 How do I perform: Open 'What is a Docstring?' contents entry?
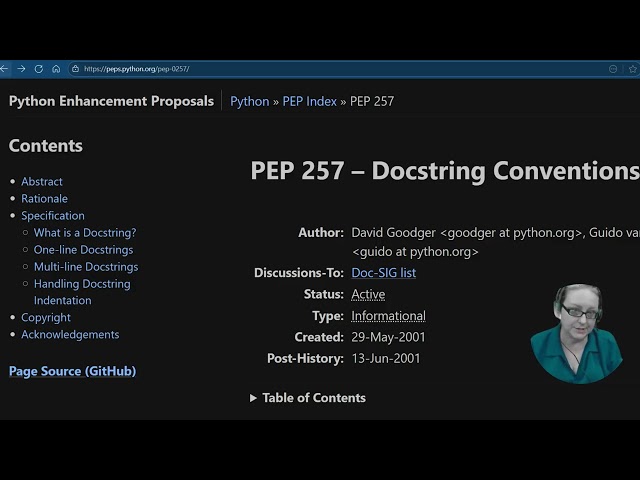click(85, 233)
